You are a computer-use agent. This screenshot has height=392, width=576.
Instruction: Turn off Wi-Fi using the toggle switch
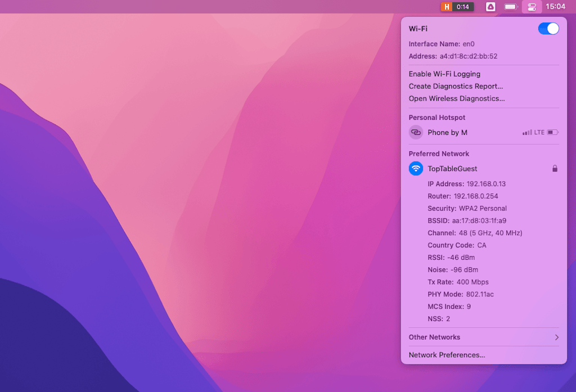click(548, 28)
